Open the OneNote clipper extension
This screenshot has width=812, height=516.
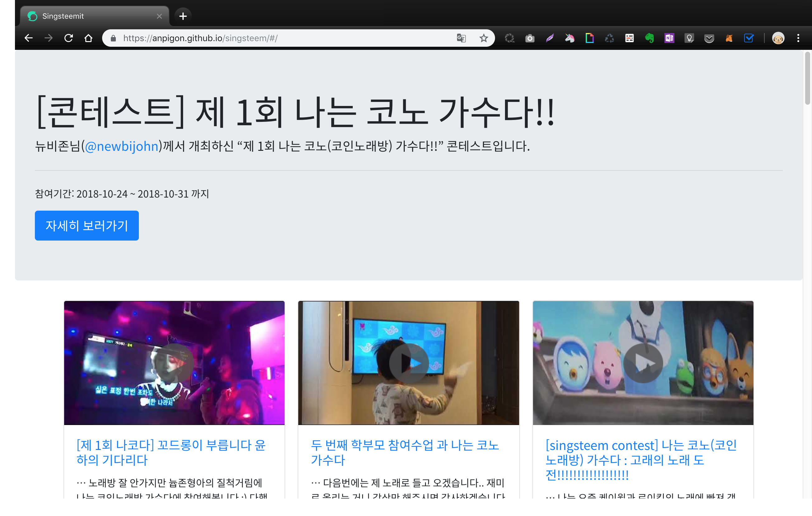tap(669, 38)
